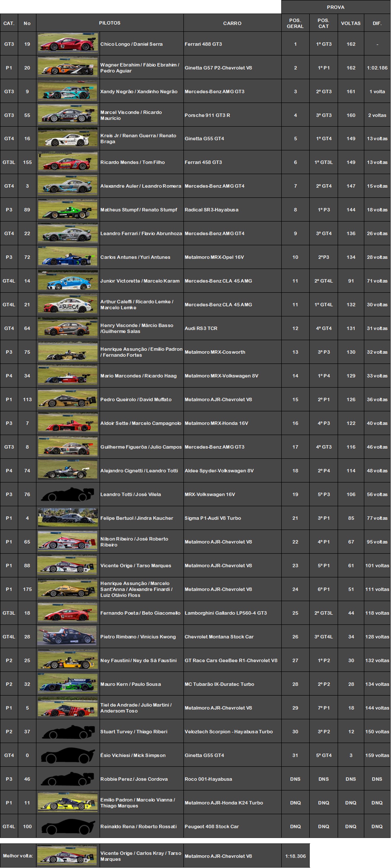Screen dimensions: 391x868
Task: Click the red Ferrari 488 GT3 car photo
Action: click(68, 44)
